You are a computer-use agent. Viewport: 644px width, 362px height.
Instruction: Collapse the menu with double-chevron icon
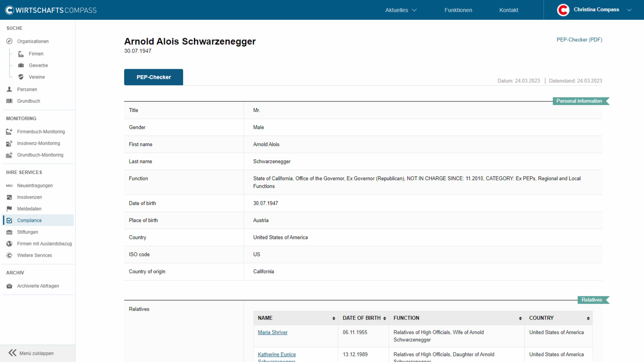click(12, 353)
